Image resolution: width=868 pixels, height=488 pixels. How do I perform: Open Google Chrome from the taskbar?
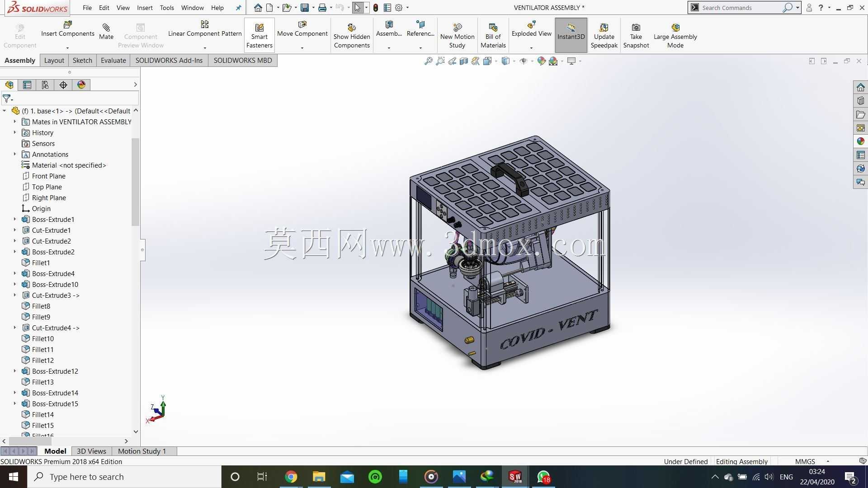[x=291, y=477]
